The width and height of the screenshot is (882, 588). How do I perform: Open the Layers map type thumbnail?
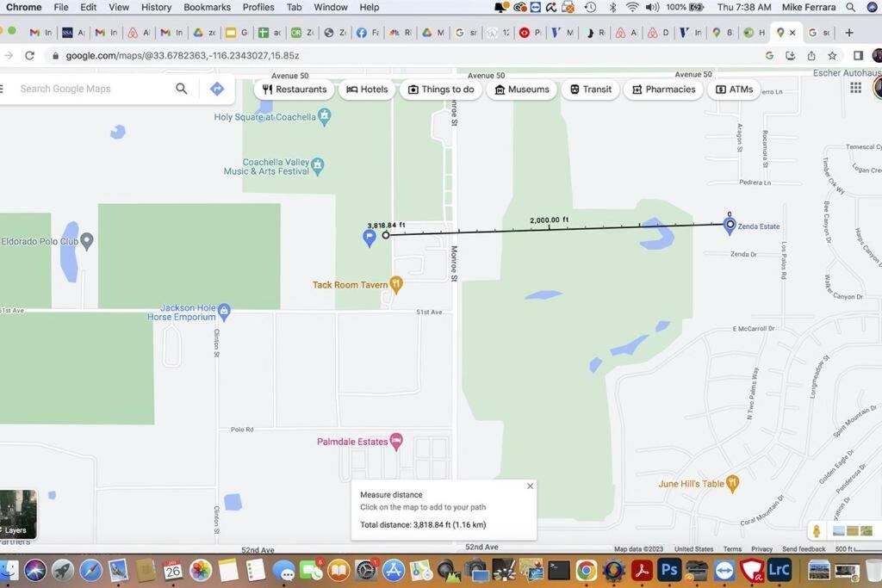[x=18, y=514]
